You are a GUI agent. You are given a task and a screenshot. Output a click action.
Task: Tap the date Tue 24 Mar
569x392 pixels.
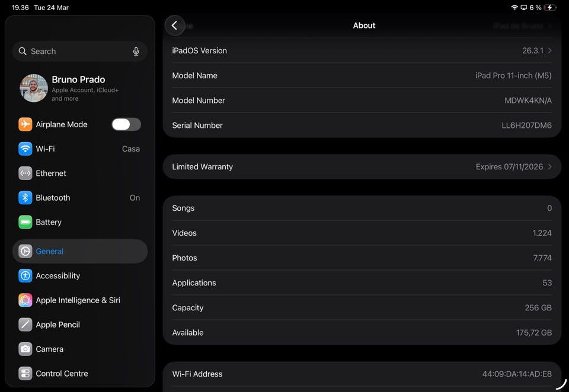point(51,8)
